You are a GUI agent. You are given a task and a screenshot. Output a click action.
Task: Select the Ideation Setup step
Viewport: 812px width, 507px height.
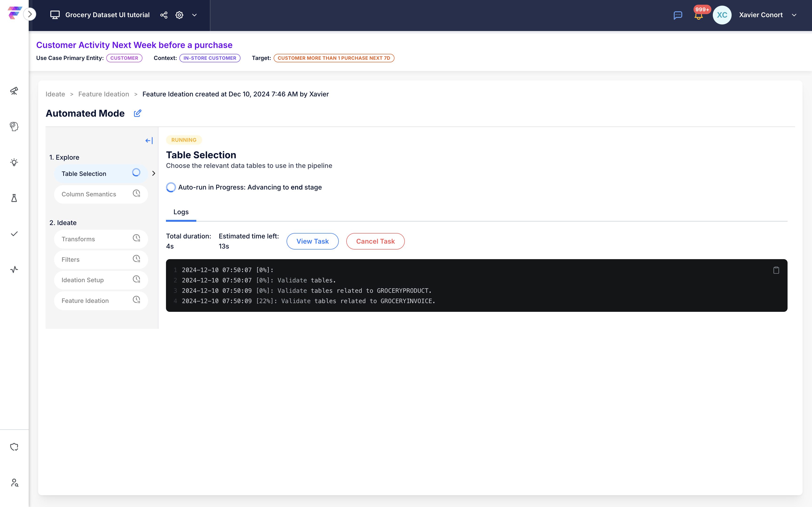pos(101,280)
